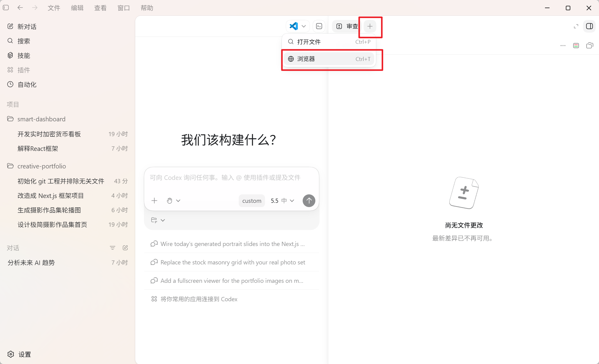Select 打开文件 from the dropdown menu
Viewport: 599px width, 364px height.
(329, 42)
